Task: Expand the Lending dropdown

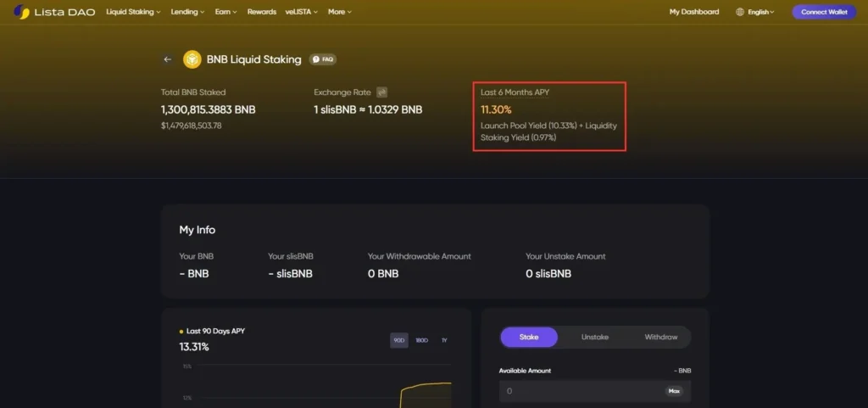Action: pyautogui.click(x=188, y=12)
